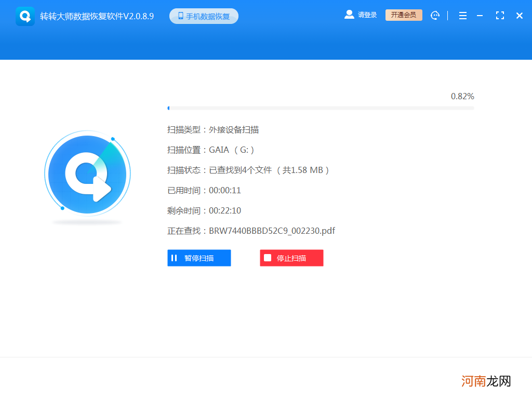Viewport: 532px width, 399px height.
Task: Click the customer service headset icon
Action: click(435, 16)
